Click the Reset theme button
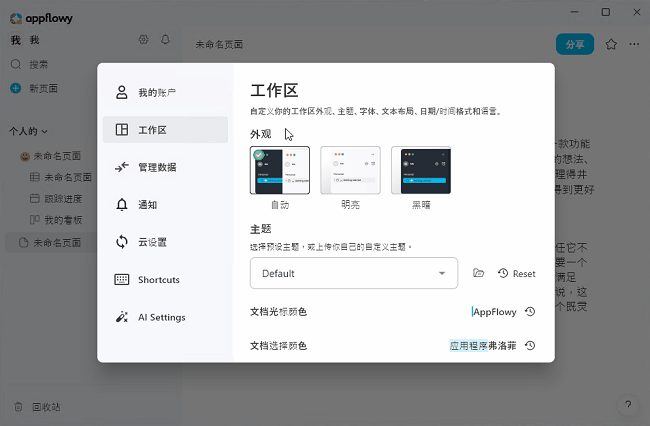The width and height of the screenshot is (650, 426). click(x=516, y=273)
